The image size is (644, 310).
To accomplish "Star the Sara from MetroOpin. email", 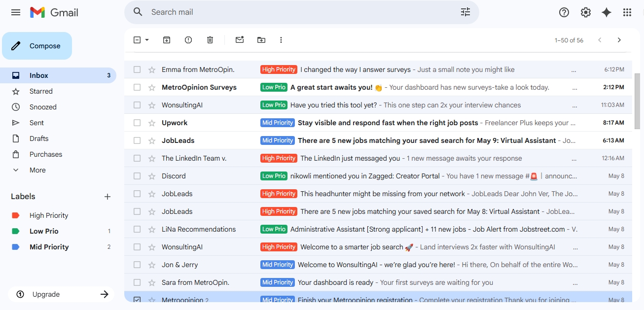I will (x=152, y=282).
